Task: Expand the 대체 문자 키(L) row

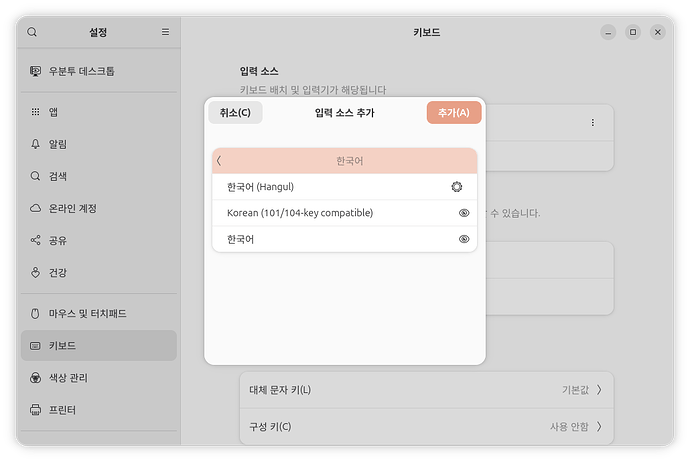Action: pos(426,390)
